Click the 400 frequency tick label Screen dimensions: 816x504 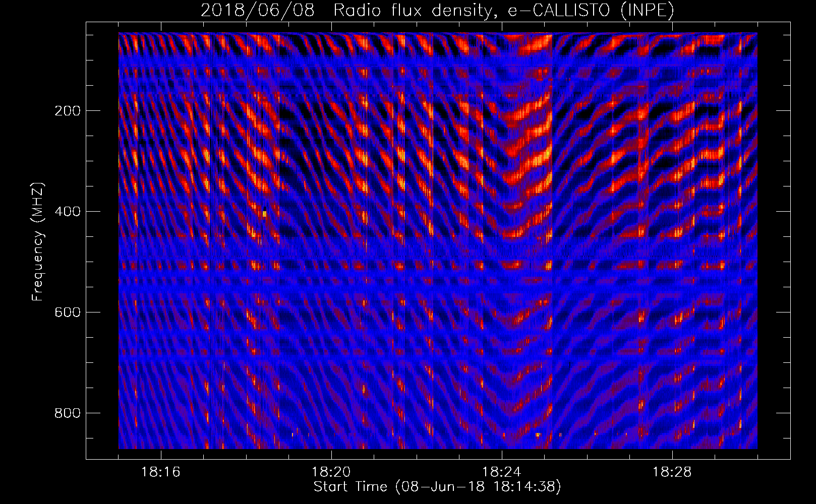tap(68, 212)
